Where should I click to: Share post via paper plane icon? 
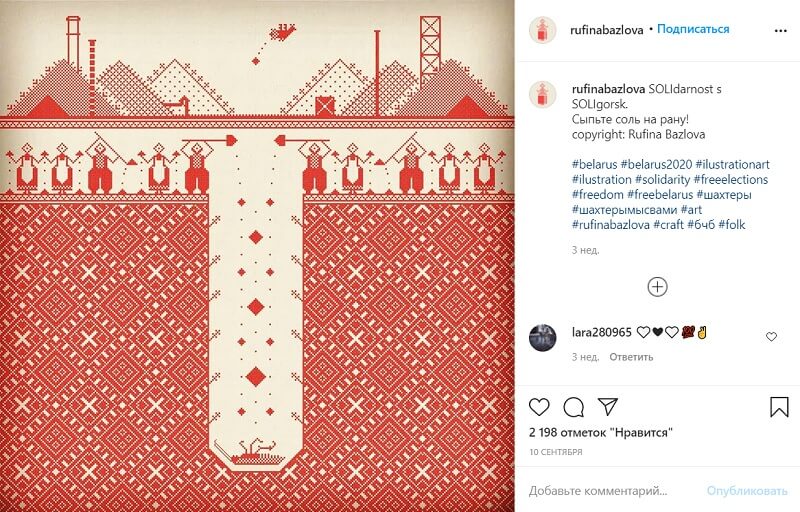coord(608,406)
